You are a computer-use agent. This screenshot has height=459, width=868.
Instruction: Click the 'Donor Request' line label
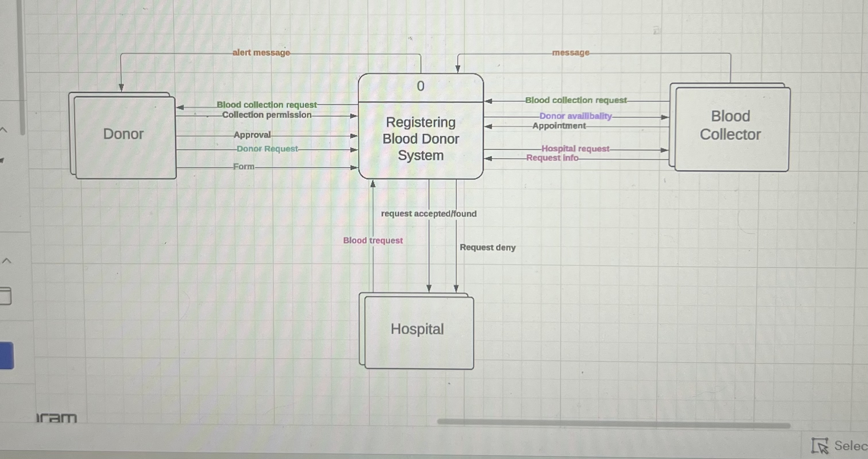(267, 148)
